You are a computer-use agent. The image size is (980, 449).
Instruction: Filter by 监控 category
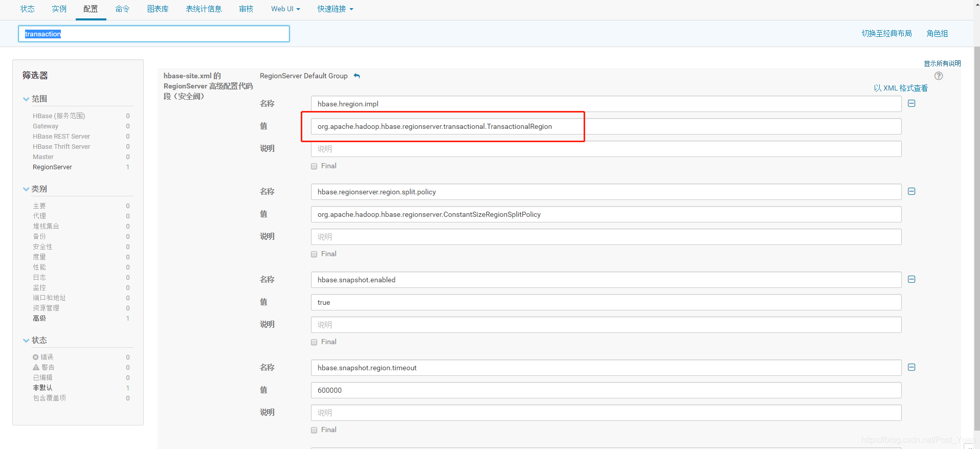click(x=39, y=288)
